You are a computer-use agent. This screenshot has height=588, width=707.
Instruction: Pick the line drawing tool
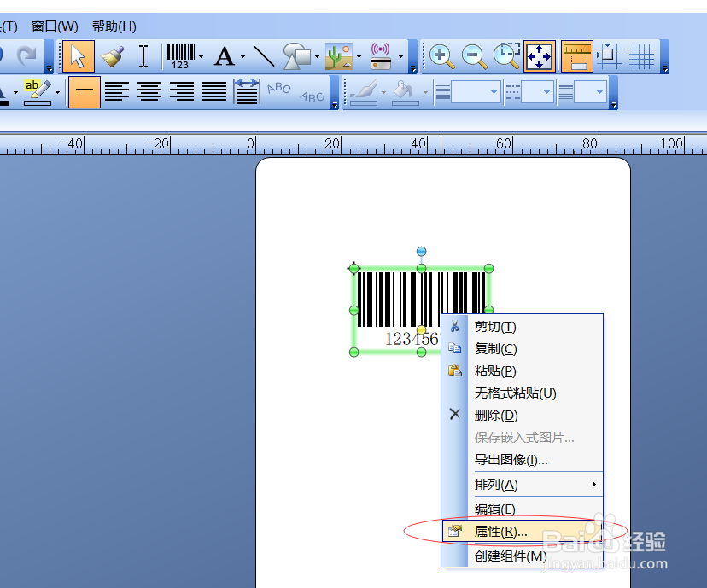(264, 56)
